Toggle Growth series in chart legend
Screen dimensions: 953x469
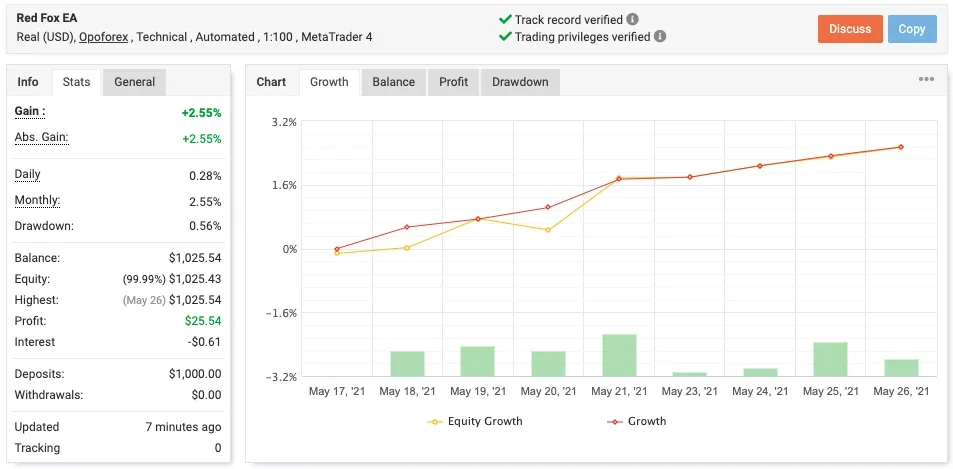pyautogui.click(x=637, y=421)
